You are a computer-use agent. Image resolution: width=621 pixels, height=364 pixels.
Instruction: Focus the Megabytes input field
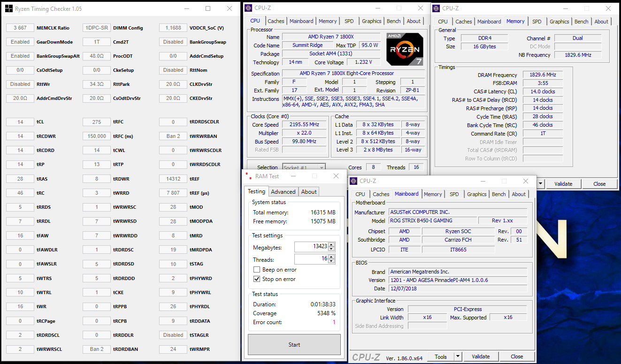pos(311,247)
